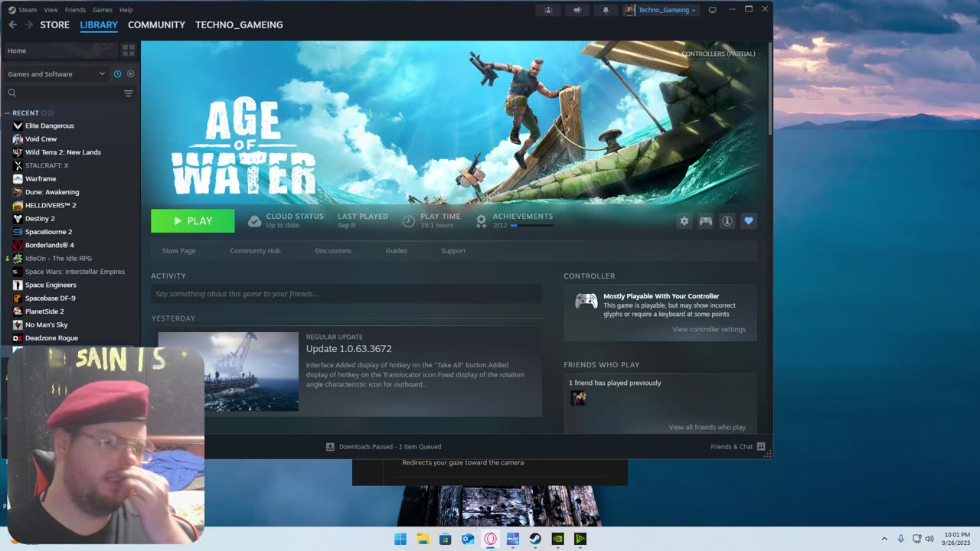Open Steam from the Windows taskbar
Screen dimensions: 980x551
pos(535,539)
